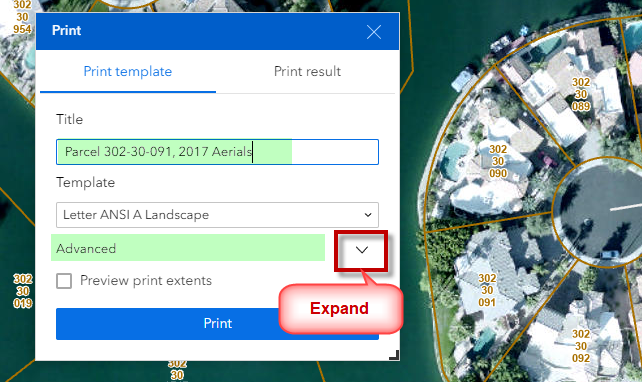Click parcel 302 30 954 label

click(22, 17)
